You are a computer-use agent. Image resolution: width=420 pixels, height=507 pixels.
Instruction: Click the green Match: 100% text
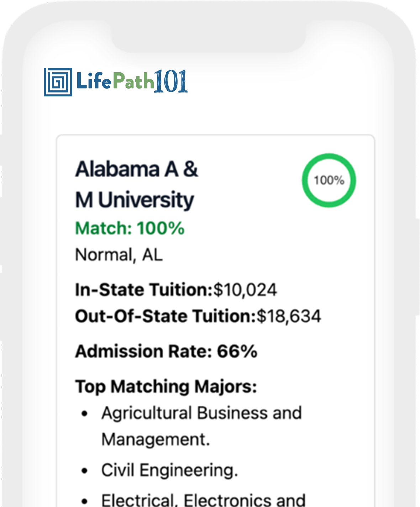(130, 228)
